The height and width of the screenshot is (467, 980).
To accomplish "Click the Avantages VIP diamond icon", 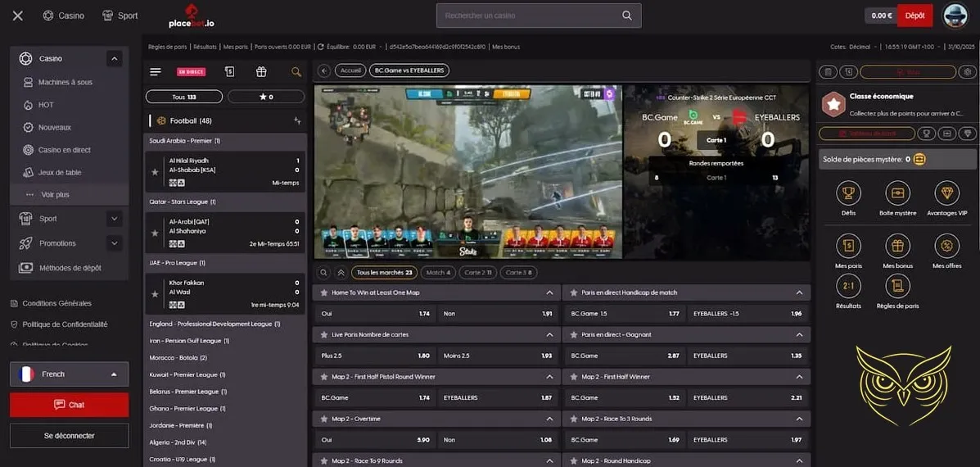I will click(946, 193).
